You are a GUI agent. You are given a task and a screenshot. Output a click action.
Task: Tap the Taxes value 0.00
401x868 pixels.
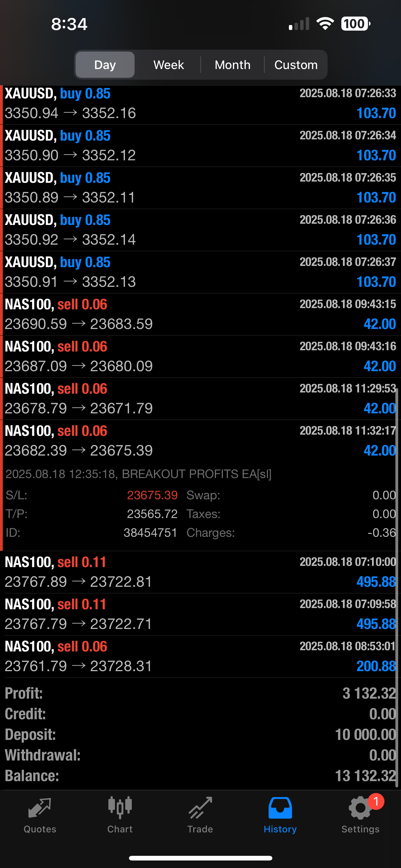pos(384,514)
